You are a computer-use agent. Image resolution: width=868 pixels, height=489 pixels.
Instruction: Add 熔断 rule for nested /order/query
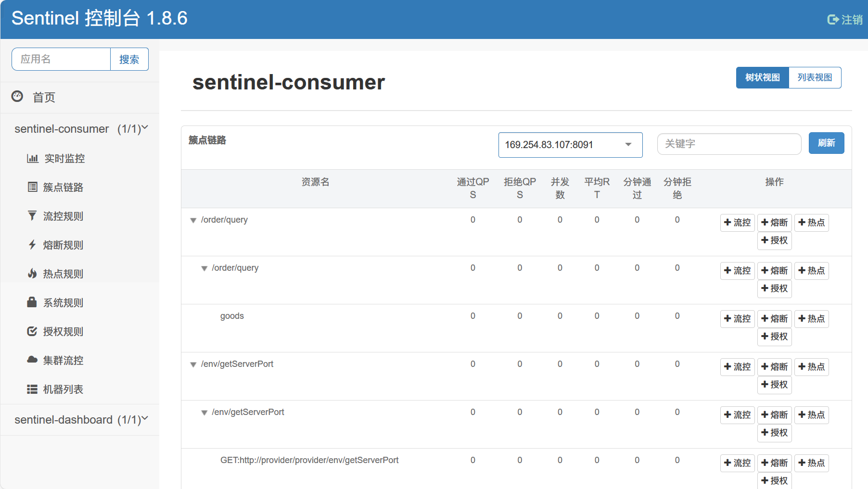[774, 271]
